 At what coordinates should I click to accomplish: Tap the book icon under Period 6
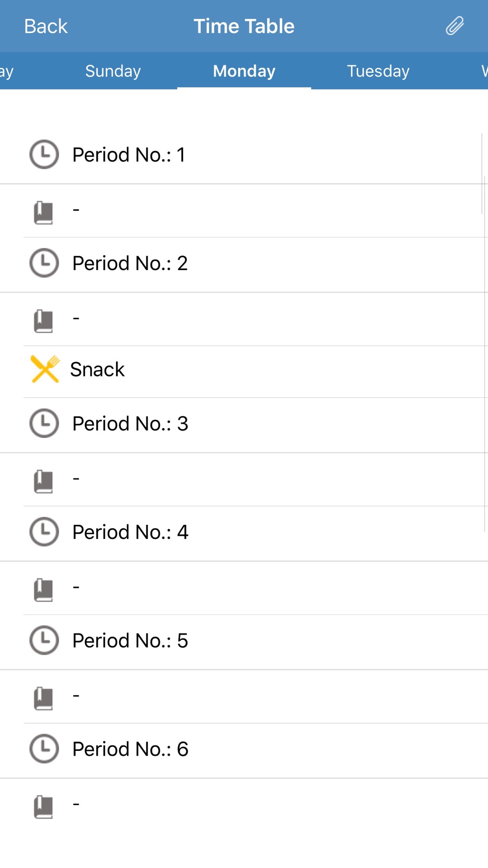coord(43,806)
